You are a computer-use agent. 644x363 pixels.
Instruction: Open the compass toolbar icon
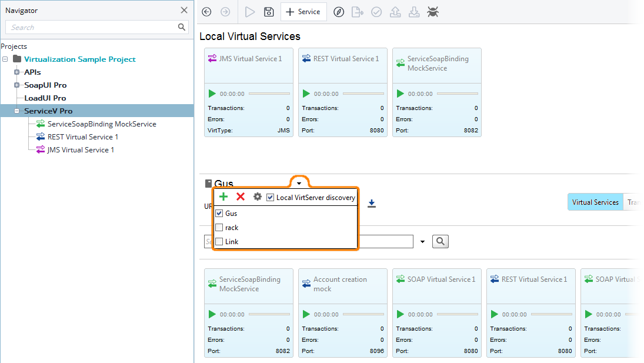339,12
